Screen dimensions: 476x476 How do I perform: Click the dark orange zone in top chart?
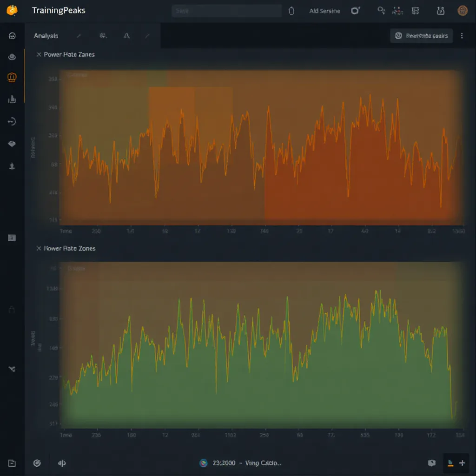353,186
